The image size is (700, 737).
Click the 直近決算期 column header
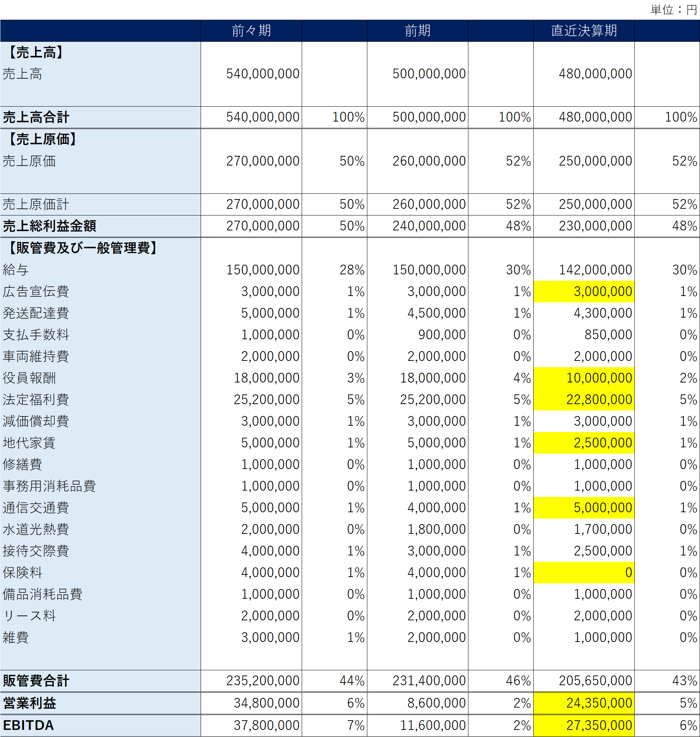(584, 31)
